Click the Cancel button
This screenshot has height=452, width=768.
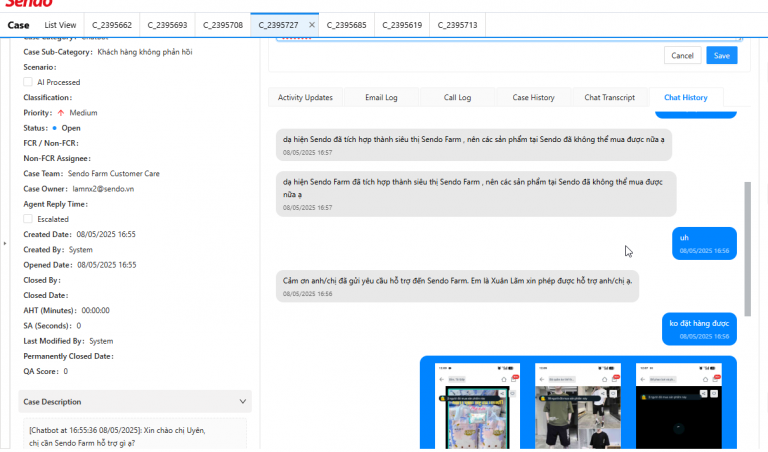[682, 55]
